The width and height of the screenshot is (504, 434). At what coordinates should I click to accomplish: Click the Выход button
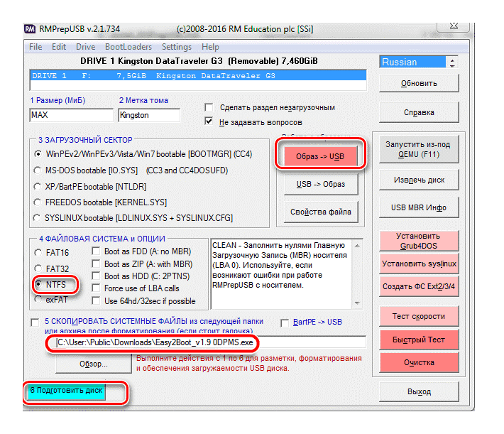coord(419,391)
